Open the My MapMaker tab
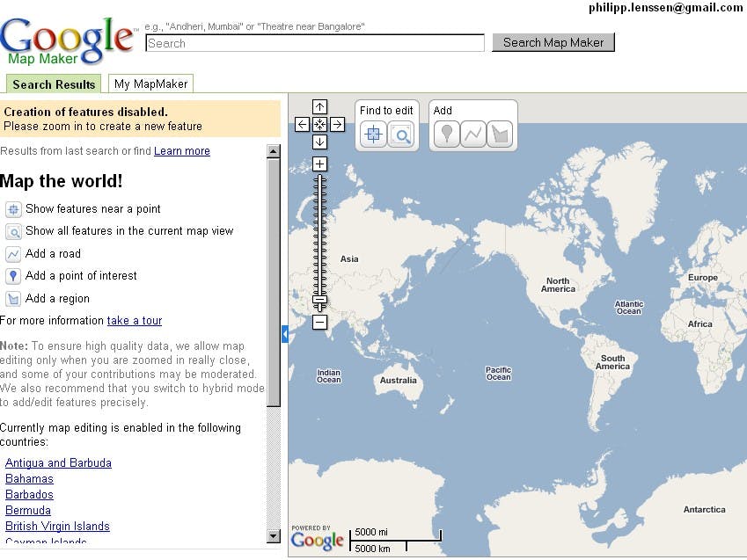The image size is (747, 560). coord(150,84)
